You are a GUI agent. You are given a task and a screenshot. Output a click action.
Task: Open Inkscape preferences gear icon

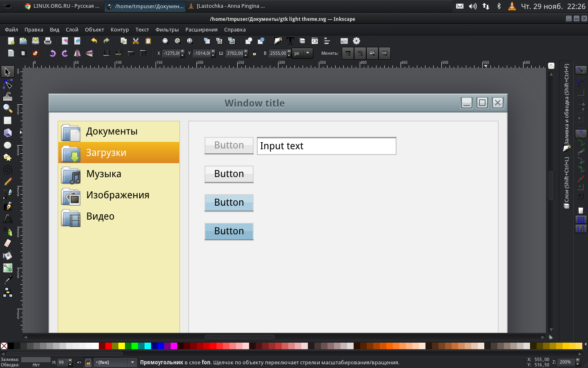[356, 41]
